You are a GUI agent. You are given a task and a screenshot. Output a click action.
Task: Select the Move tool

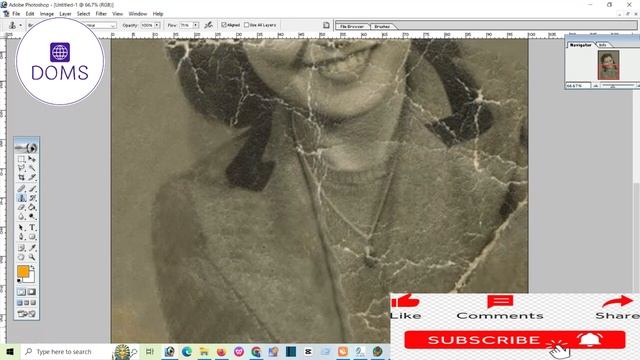[x=32, y=159]
